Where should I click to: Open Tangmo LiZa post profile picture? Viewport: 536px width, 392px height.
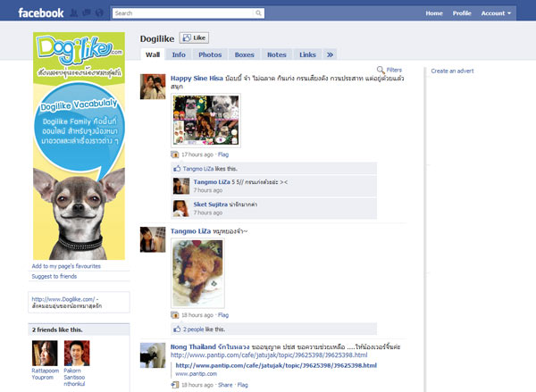pyautogui.click(x=153, y=239)
